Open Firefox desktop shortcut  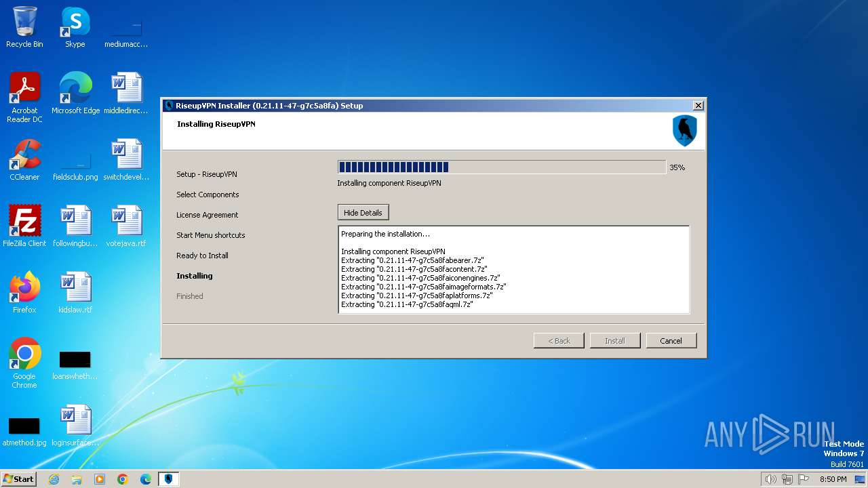coord(24,293)
